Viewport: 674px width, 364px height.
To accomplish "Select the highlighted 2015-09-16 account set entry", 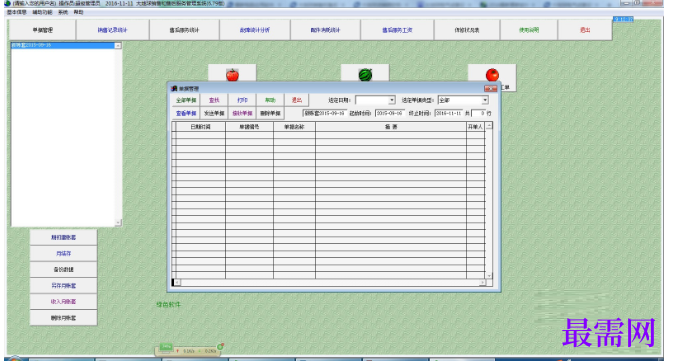I will (63, 45).
